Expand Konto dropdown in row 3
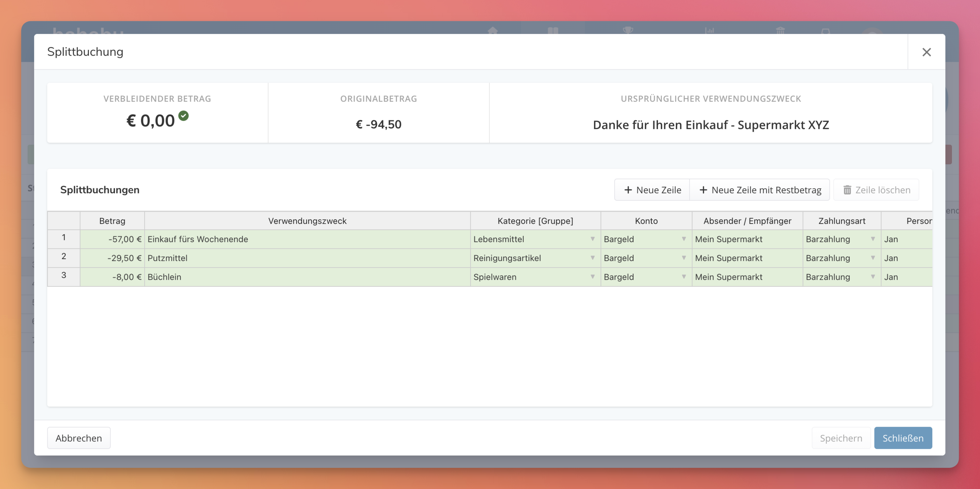The width and height of the screenshot is (980, 489). pyautogui.click(x=684, y=277)
